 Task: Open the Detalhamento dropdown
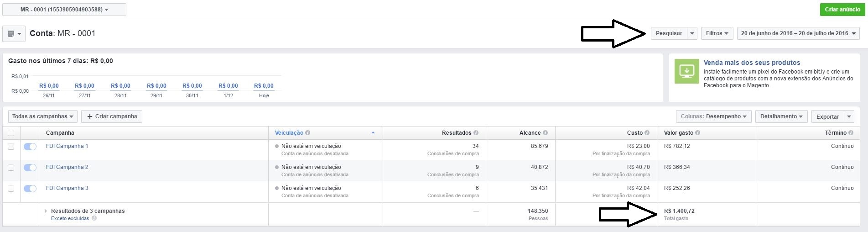[781, 116]
